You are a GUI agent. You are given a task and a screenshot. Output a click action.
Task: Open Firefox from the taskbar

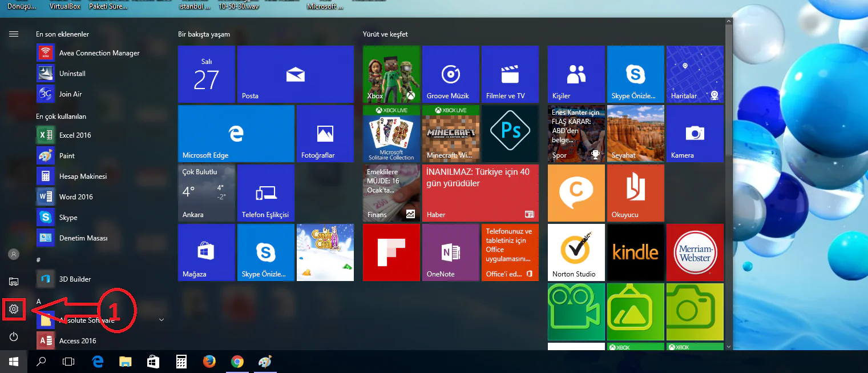click(x=209, y=362)
